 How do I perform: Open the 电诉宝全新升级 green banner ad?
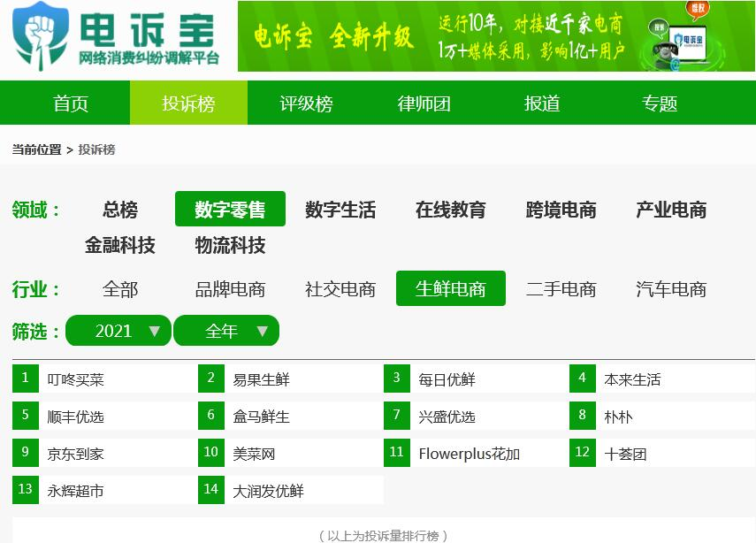coord(496,36)
